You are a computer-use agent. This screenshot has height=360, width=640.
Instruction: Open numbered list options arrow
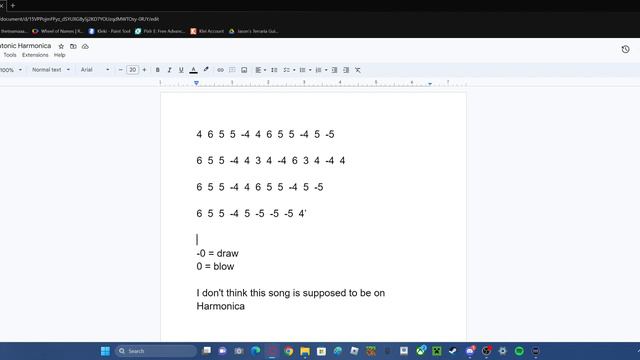click(x=326, y=70)
